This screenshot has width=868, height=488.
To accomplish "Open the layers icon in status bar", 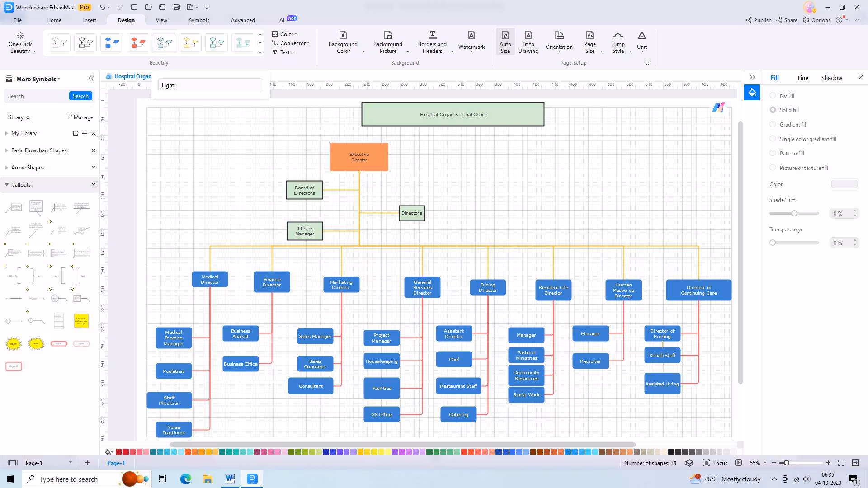I will pos(689,463).
